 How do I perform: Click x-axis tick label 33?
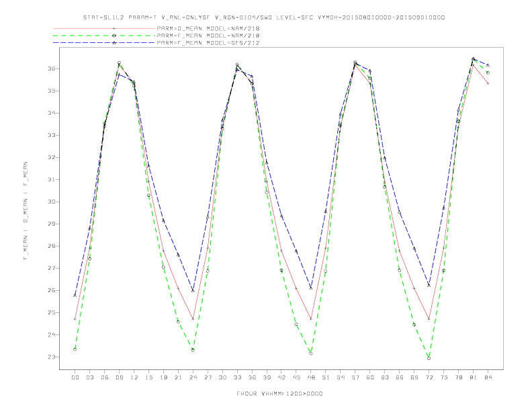point(237,377)
